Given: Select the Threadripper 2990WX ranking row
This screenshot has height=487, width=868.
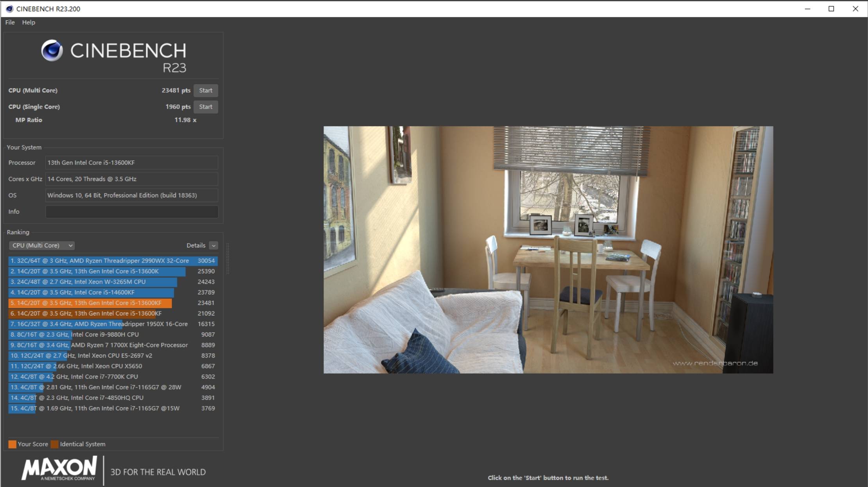Looking at the screenshot, I should (113, 261).
